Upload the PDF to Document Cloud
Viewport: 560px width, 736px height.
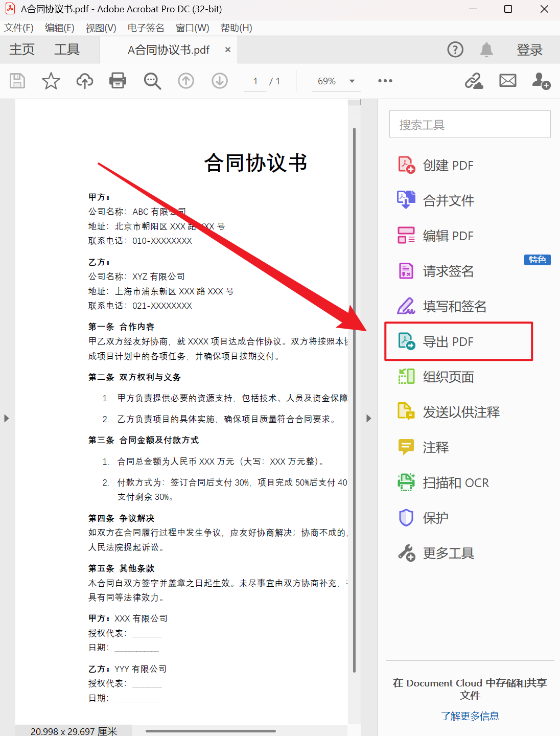pyautogui.click(x=84, y=81)
